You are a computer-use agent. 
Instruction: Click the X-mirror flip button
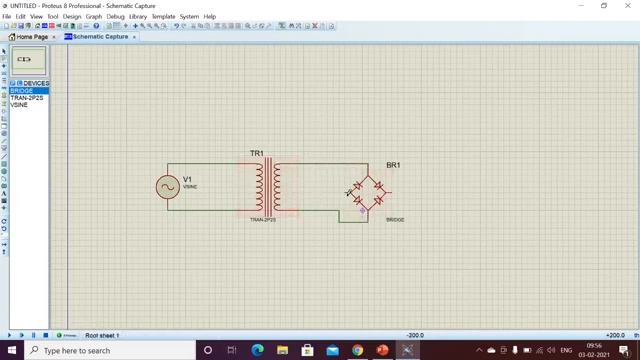4,244
